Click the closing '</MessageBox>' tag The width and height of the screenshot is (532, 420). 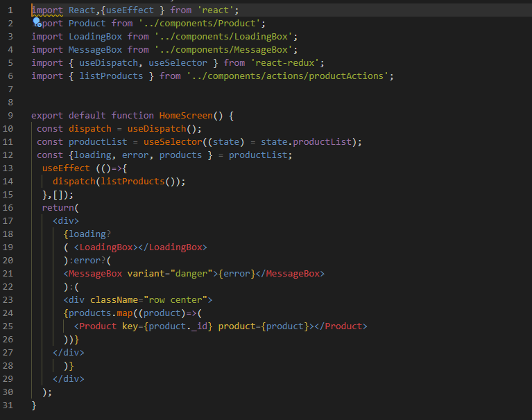coord(291,274)
